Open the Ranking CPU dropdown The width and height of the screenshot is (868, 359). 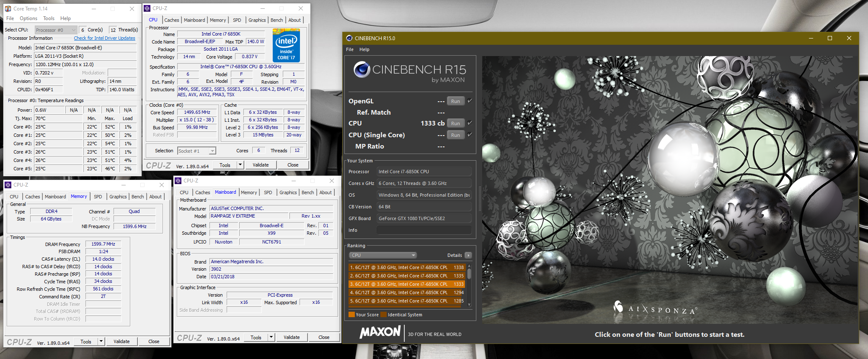(x=383, y=255)
